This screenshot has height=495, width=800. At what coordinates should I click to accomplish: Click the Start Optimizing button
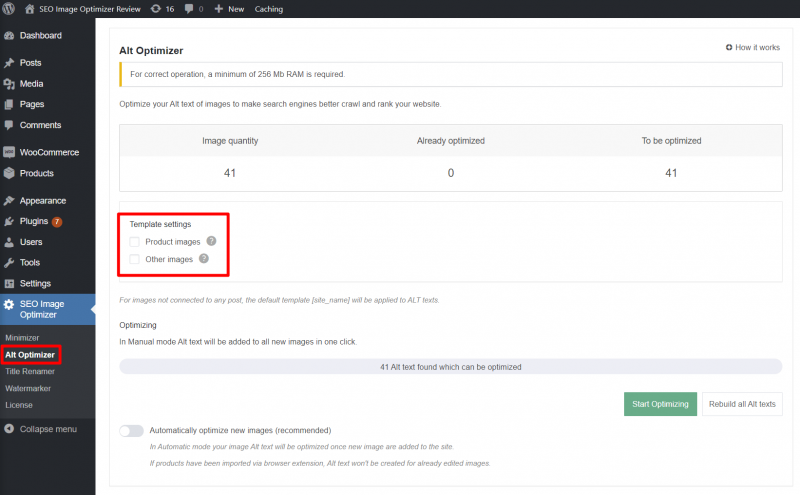click(x=660, y=404)
